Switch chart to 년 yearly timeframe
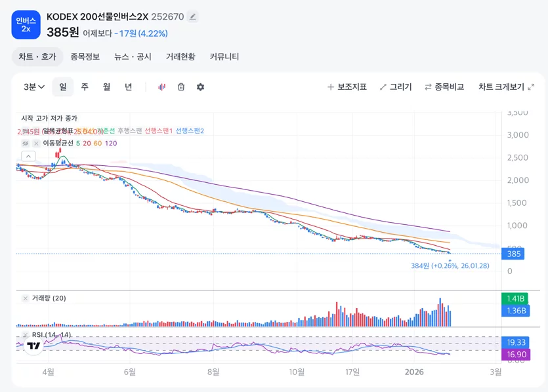Screen dimensions: 548x392 tap(128, 87)
